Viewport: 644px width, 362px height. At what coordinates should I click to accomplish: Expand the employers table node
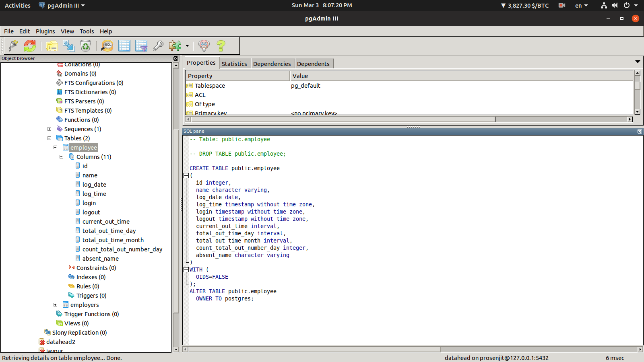pyautogui.click(x=55, y=305)
